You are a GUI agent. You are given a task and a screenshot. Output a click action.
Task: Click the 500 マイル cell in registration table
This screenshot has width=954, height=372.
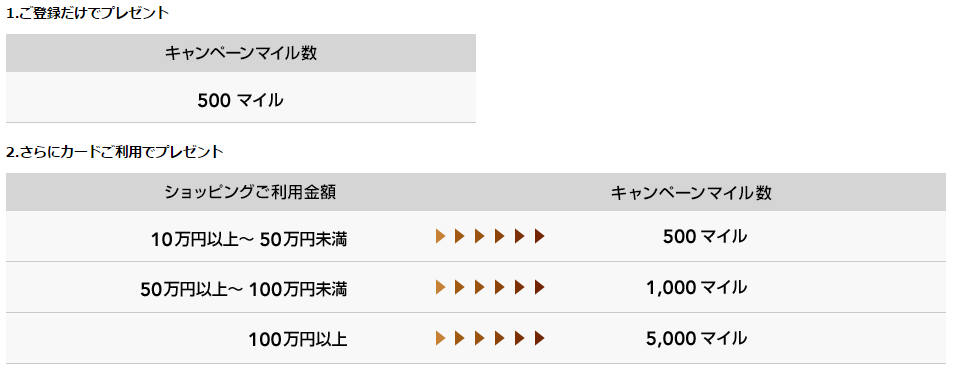tap(241, 97)
